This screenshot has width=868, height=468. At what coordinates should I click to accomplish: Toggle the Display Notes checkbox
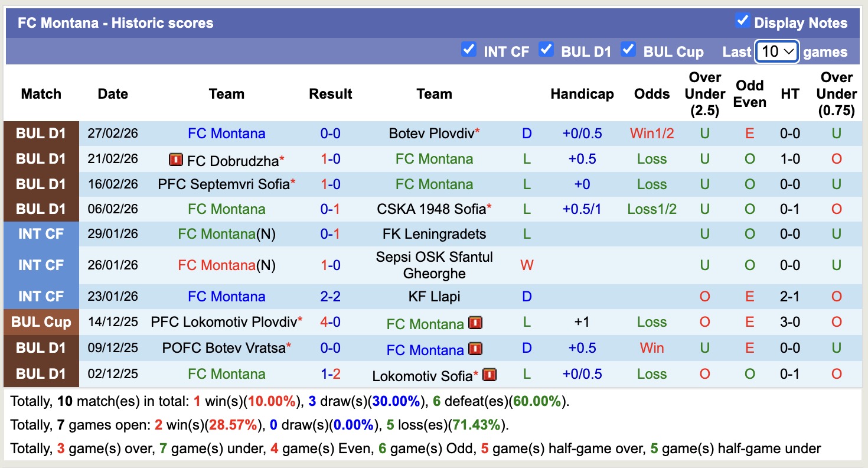click(x=742, y=21)
